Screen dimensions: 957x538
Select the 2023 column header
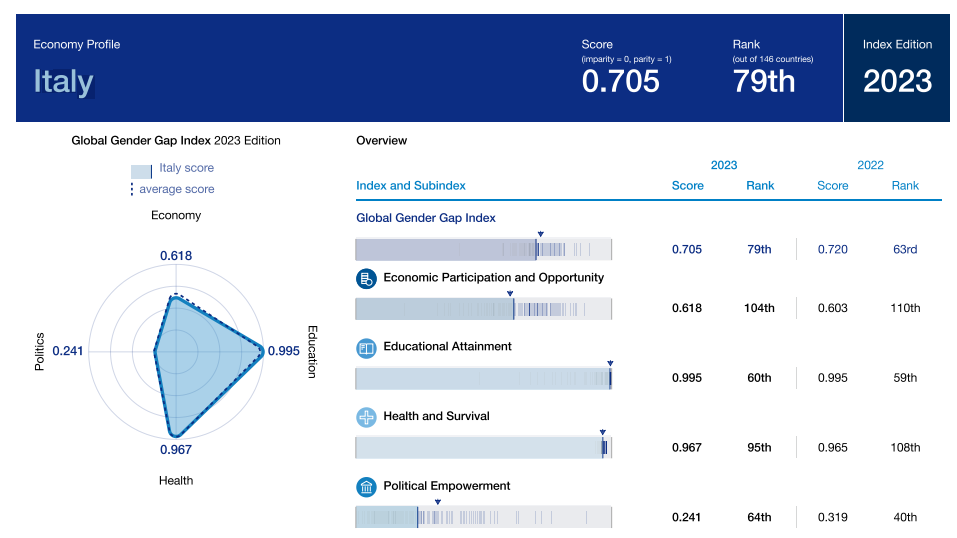coord(724,165)
